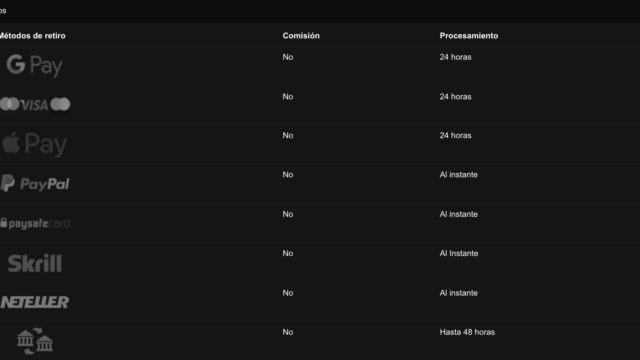Screen dimensions: 640x360
Task: Select the bank transfer icon
Action: [35, 341]
